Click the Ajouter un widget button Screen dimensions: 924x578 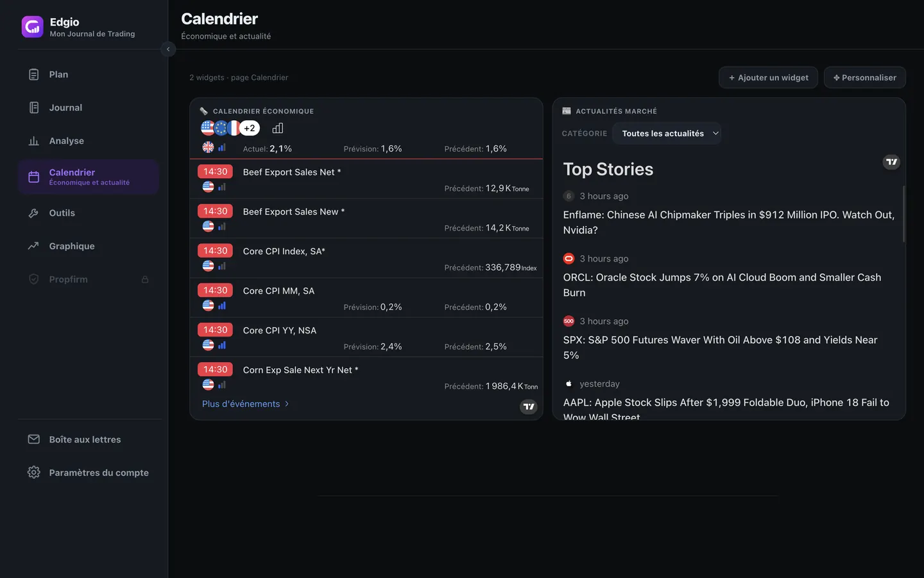768,78
